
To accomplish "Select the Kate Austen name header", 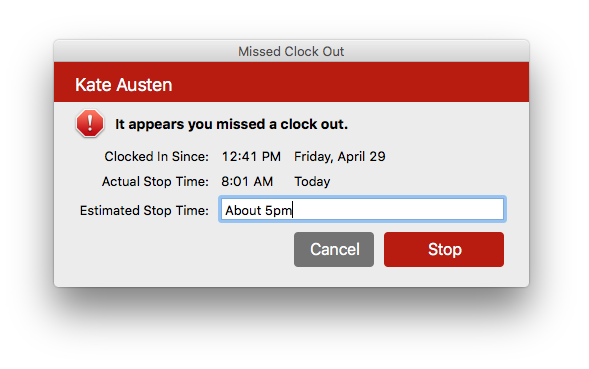I will coord(124,85).
